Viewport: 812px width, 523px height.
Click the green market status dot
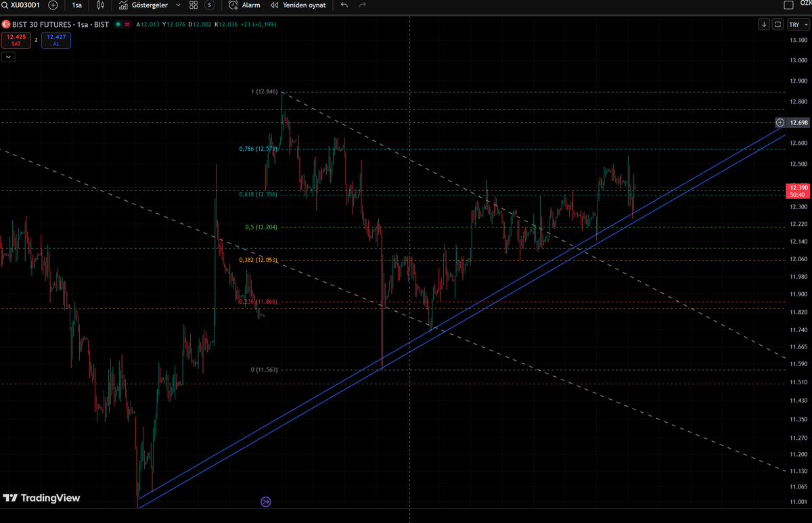tap(118, 24)
